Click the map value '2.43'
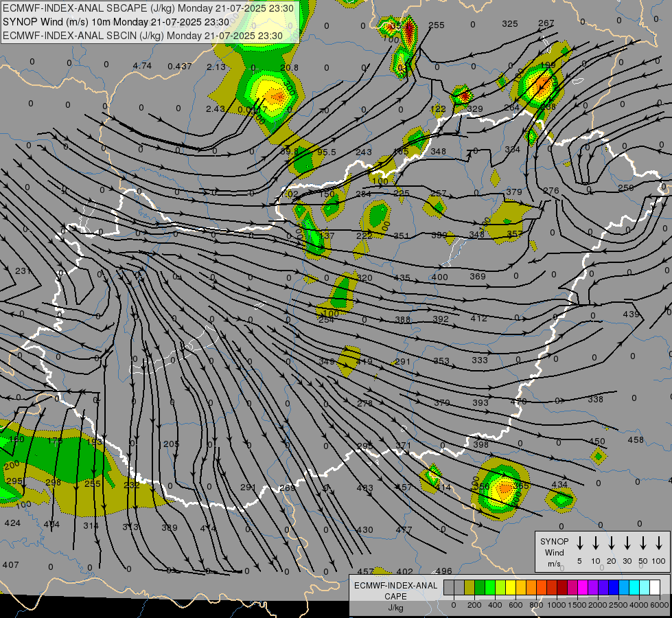This screenshot has width=672, height=618. (215, 109)
